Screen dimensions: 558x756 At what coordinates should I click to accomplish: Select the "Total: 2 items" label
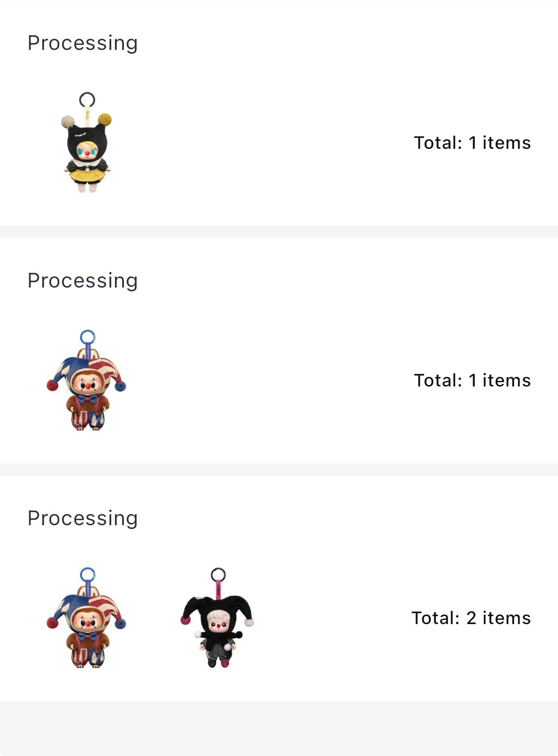pos(471,618)
